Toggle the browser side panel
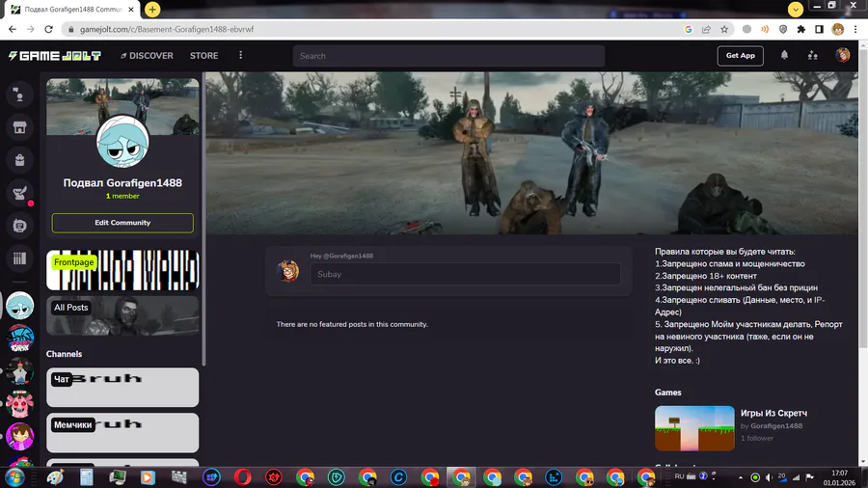Viewport: 868px width, 488px height. 819,29
